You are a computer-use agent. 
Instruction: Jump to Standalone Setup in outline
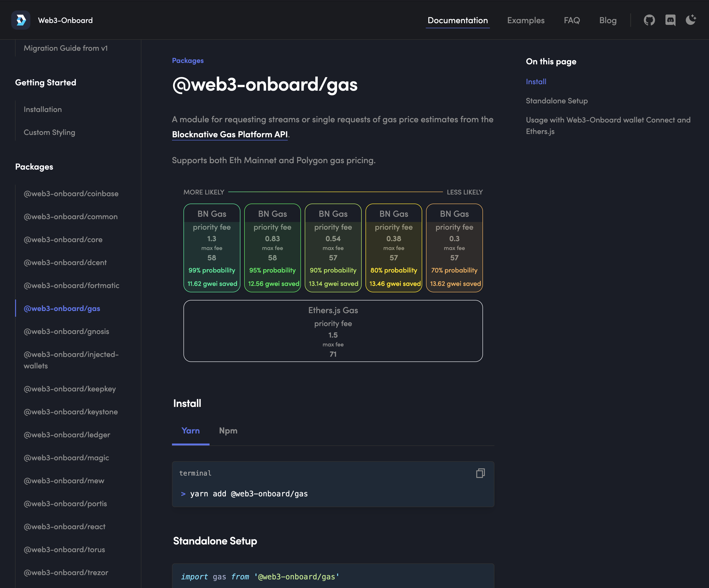[x=557, y=101]
